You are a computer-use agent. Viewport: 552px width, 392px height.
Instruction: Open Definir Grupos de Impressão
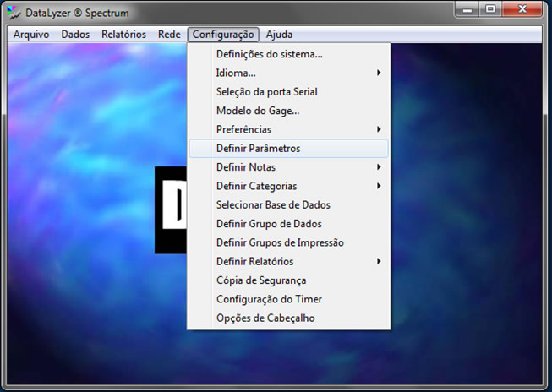(x=280, y=242)
